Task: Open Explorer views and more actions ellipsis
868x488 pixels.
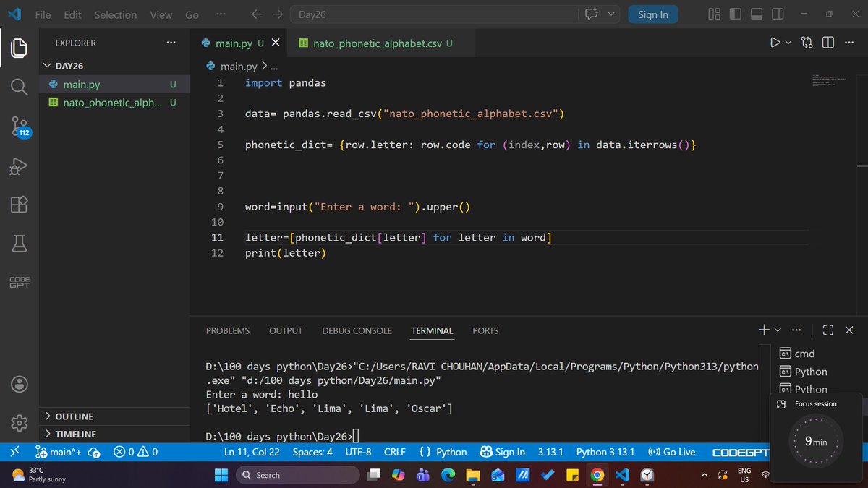Action: coord(171,43)
